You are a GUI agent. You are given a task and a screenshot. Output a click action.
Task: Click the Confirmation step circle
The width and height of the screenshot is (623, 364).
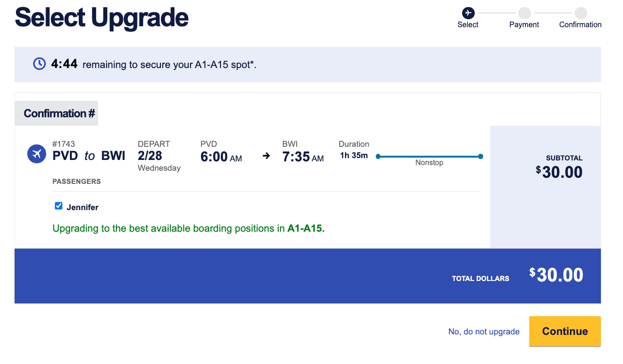point(581,13)
